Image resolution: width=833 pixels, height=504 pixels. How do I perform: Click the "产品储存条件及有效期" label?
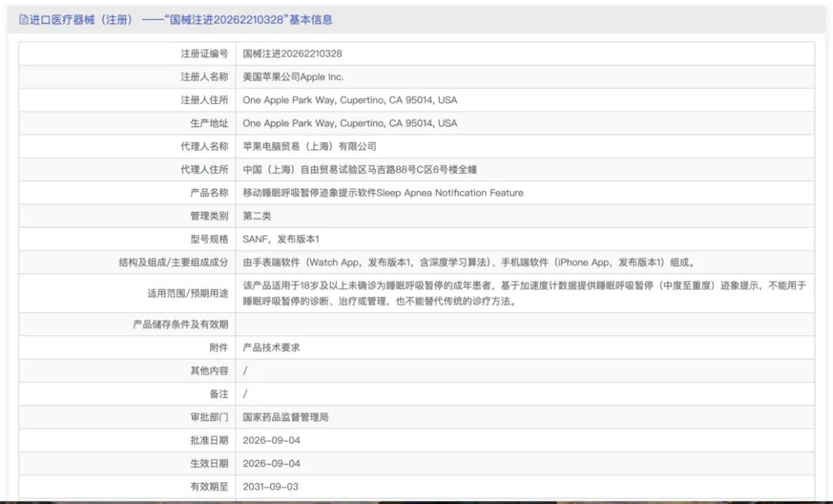(x=180, y=324)
